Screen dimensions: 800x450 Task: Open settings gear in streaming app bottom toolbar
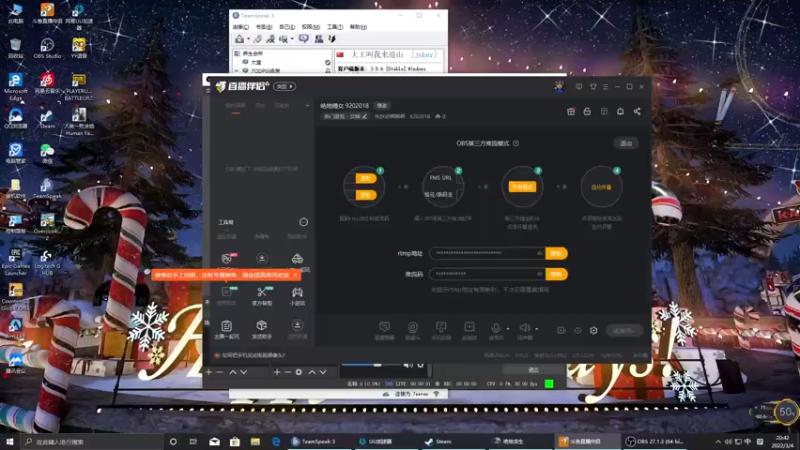pos(593,331)
